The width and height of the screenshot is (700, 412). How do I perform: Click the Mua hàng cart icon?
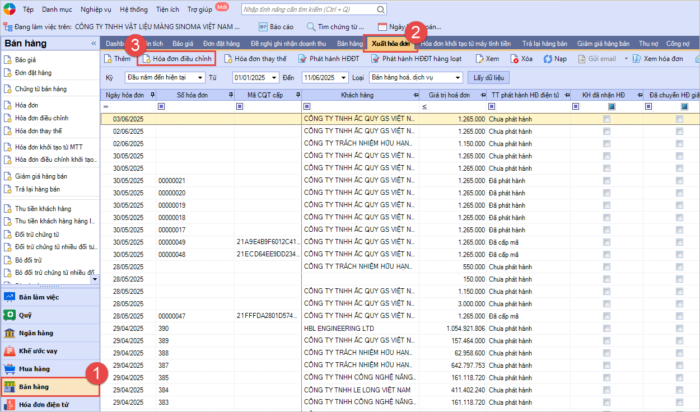point(10,369)
